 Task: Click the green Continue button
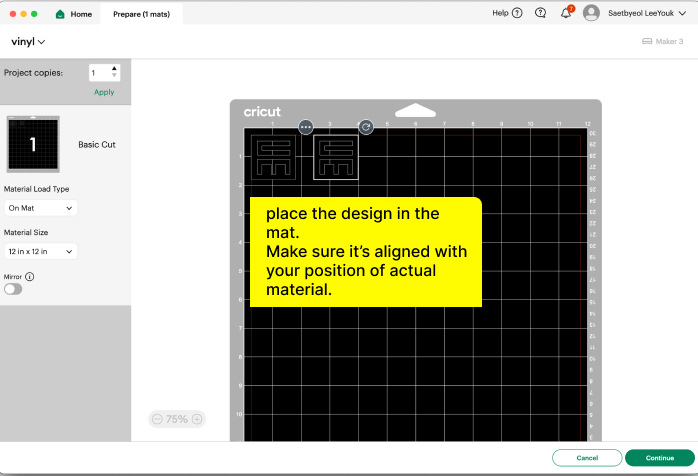(659, 458)
